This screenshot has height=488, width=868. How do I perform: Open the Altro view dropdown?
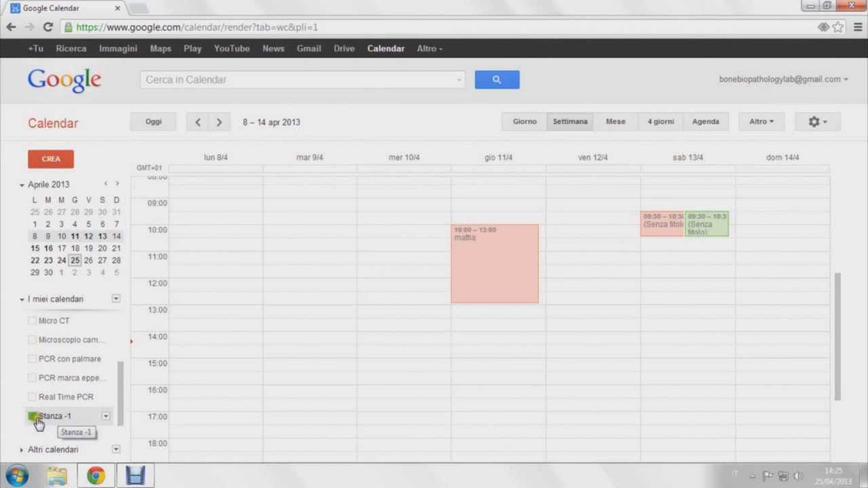click(761, 122)
